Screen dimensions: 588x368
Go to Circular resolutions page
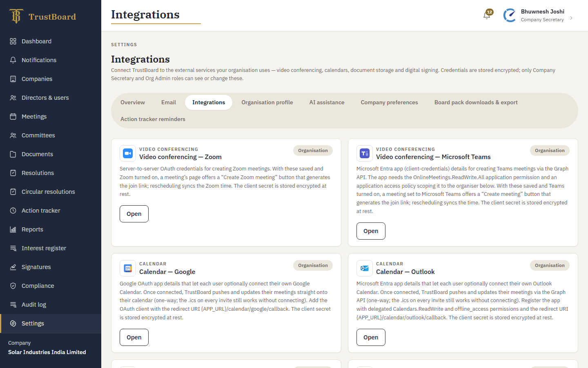(51, 192)
